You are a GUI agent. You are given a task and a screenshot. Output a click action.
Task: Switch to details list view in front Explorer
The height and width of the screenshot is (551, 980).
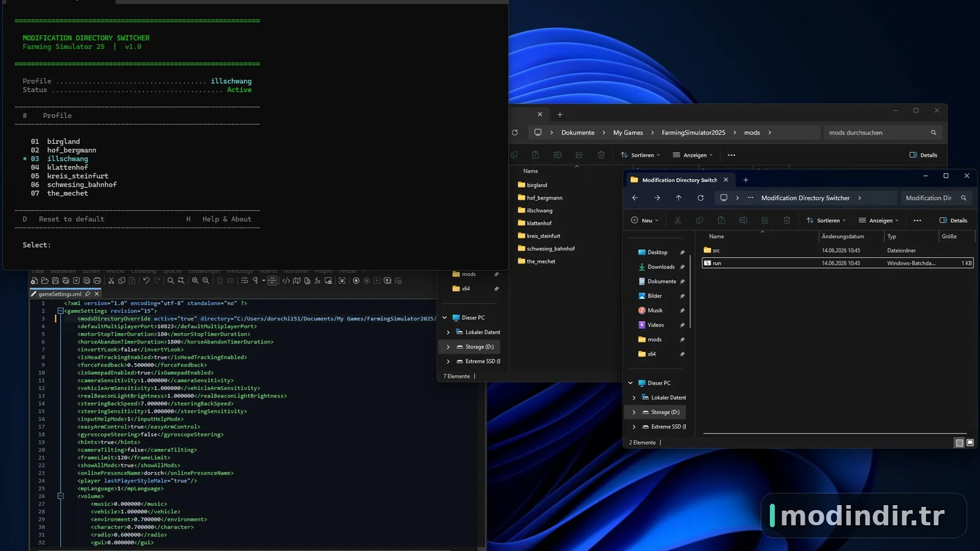[959, 443]
